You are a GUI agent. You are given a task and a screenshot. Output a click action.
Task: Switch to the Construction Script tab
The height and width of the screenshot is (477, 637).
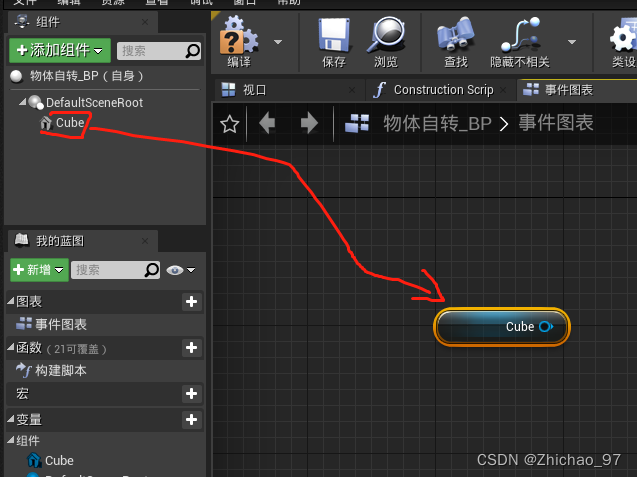(434, 90)
